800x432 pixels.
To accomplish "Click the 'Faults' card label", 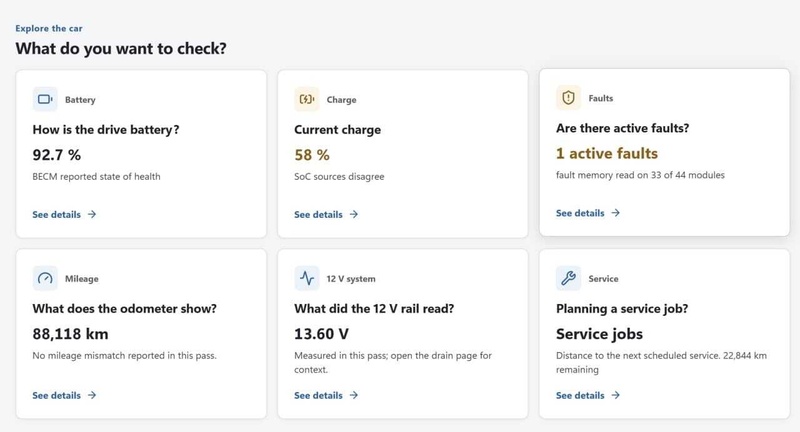I will pos(601,98).
